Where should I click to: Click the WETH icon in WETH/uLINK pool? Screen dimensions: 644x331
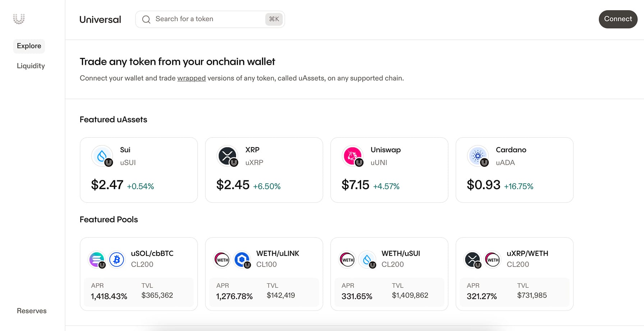pos(222,259)
